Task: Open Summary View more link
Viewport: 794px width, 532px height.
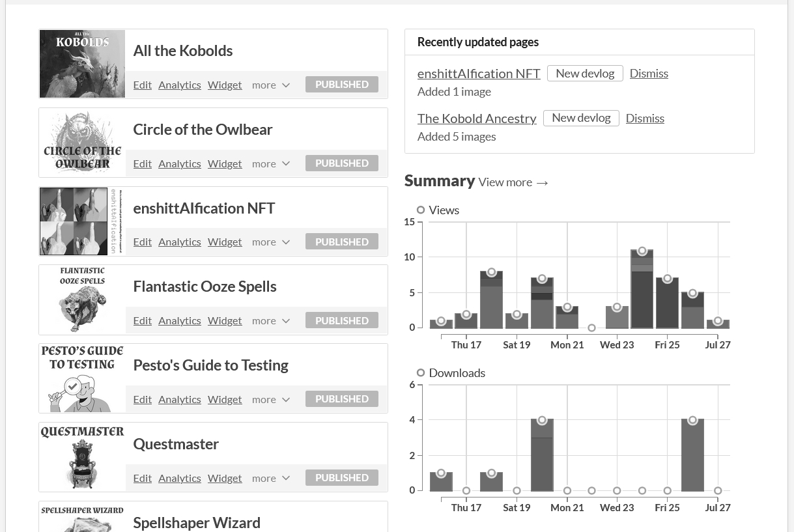Action: (513, 183)
